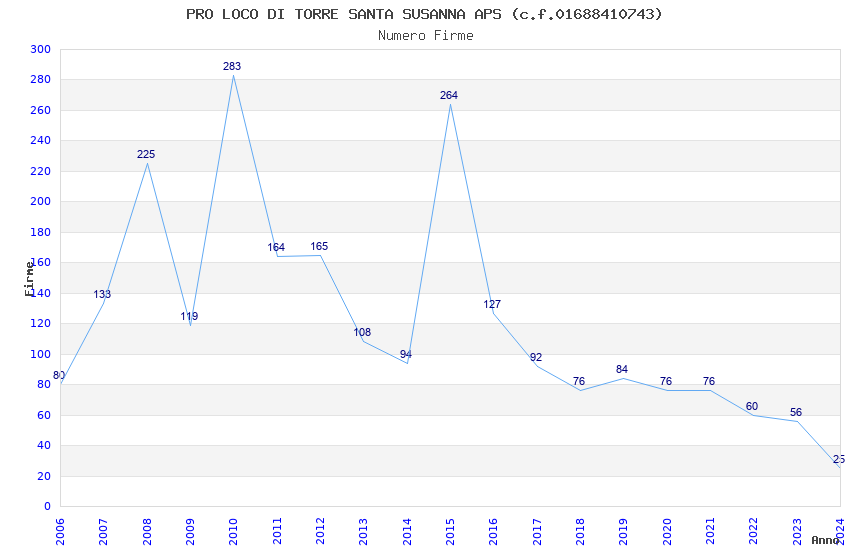
Task: Click data label 283 at the 2010 peak
Action: click(x=232, y=66)
